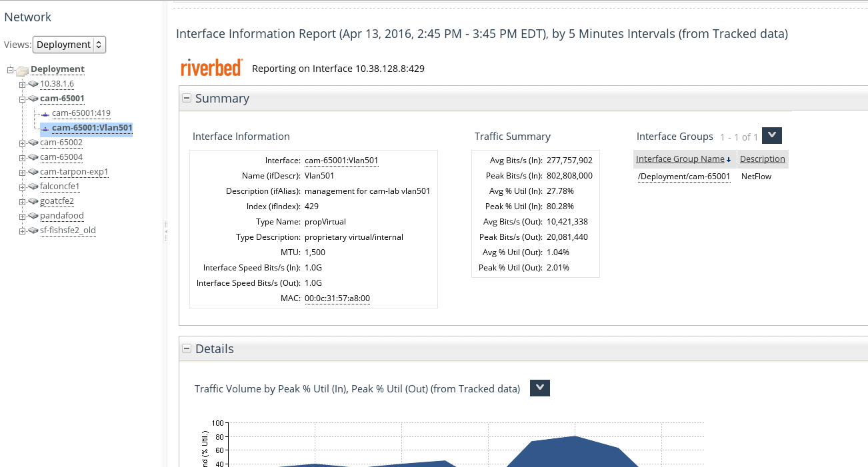Expand the falconcfe1 tree node
The width and height of the screenshot is (868, 467).
[22, 187]
